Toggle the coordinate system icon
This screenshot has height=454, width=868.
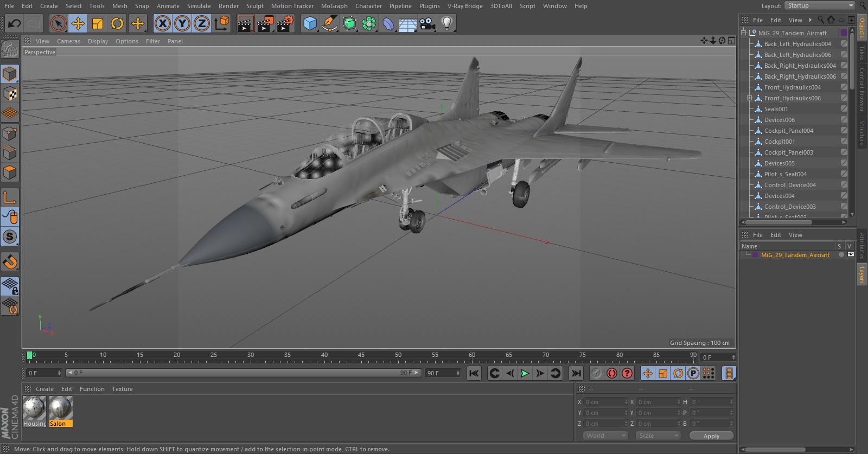(222, 23)
